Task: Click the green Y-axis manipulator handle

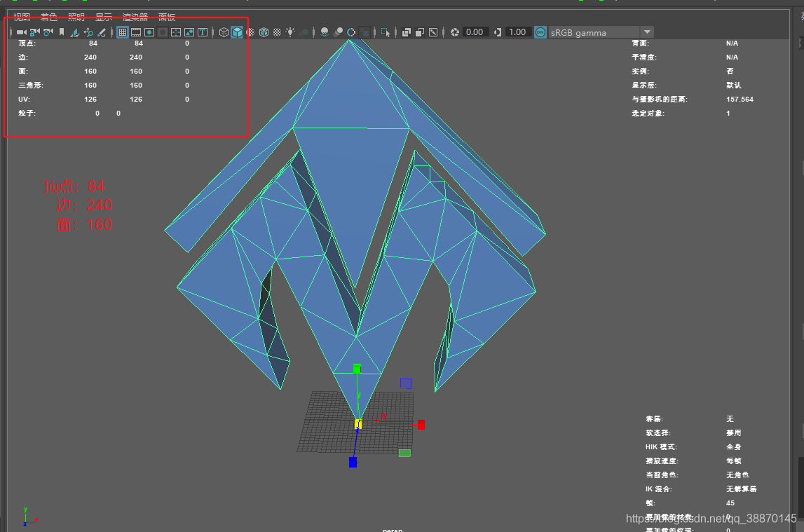Action: tap(357, 369)
